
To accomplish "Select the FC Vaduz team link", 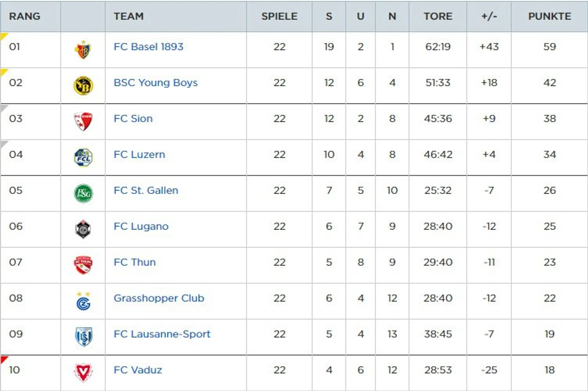I will (x=138, y=370).
